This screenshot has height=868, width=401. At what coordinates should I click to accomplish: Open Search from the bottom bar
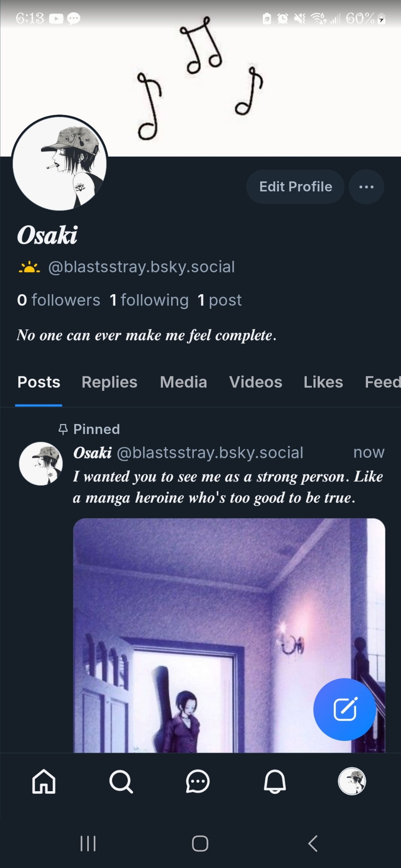(121, 782)
